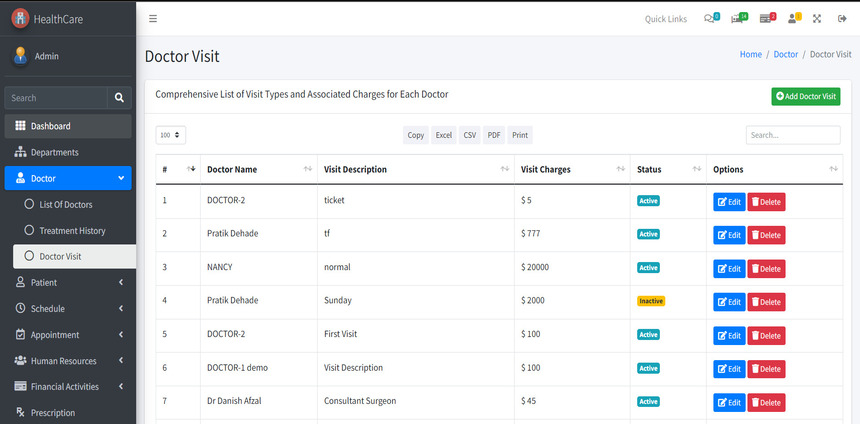Click the bed icon with green badge

(x=738, y=19)
